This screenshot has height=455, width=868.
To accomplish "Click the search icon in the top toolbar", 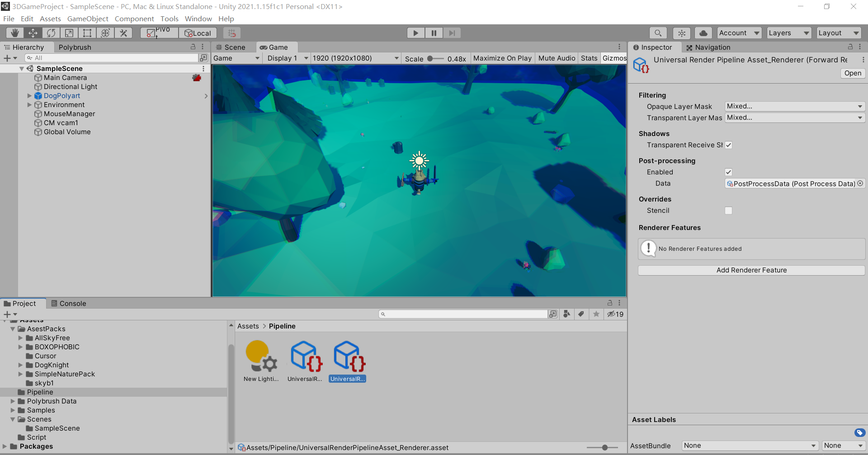I will pyautogui.click(x=658, y=33).
